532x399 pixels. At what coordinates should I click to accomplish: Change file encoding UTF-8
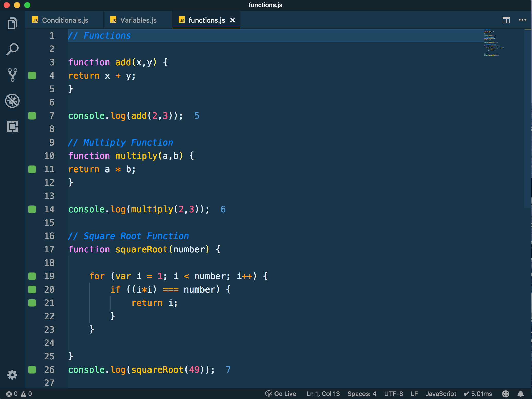[x=393, y=394]
